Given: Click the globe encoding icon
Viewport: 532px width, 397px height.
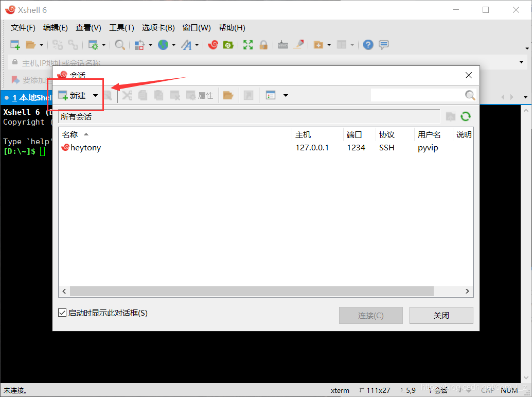Looking at the screenshot, I should pyautogui.click(x=163, y=45).
